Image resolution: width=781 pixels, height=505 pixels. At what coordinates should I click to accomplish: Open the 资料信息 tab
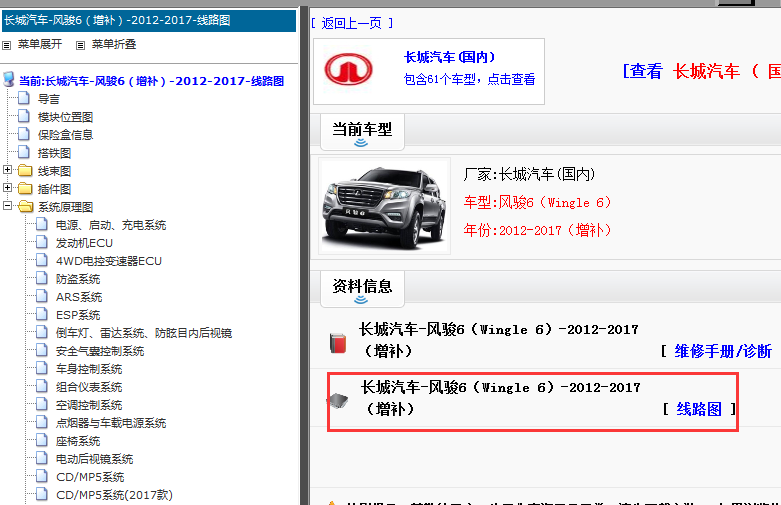point(362,288)
